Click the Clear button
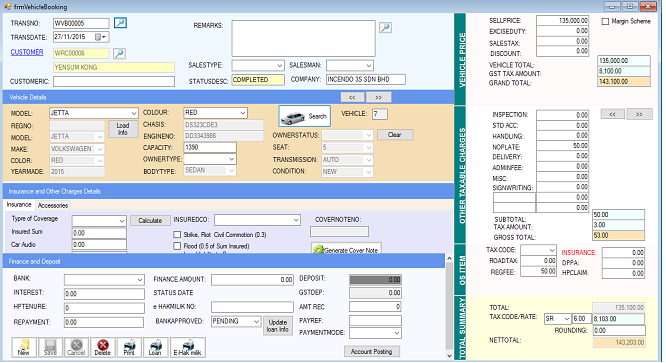Screen dimensions: 666x363 click(x=395, y=135)
